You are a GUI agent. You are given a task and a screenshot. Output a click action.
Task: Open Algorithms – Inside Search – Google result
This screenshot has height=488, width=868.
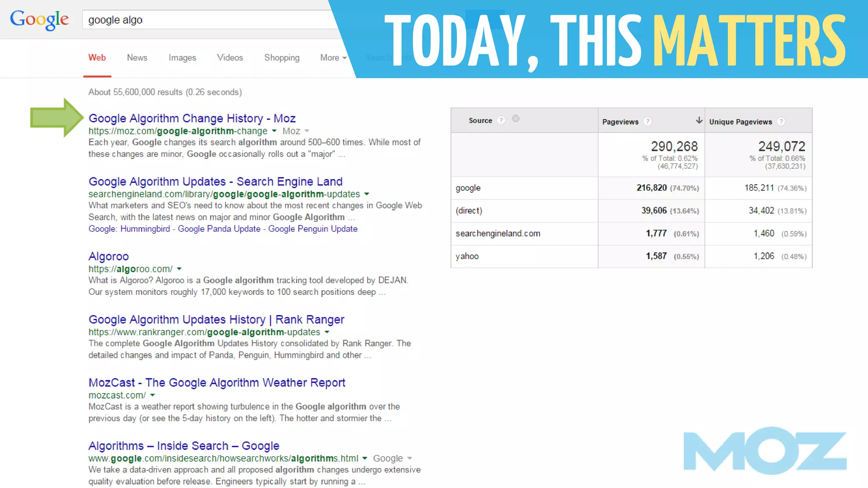(184, 446)
